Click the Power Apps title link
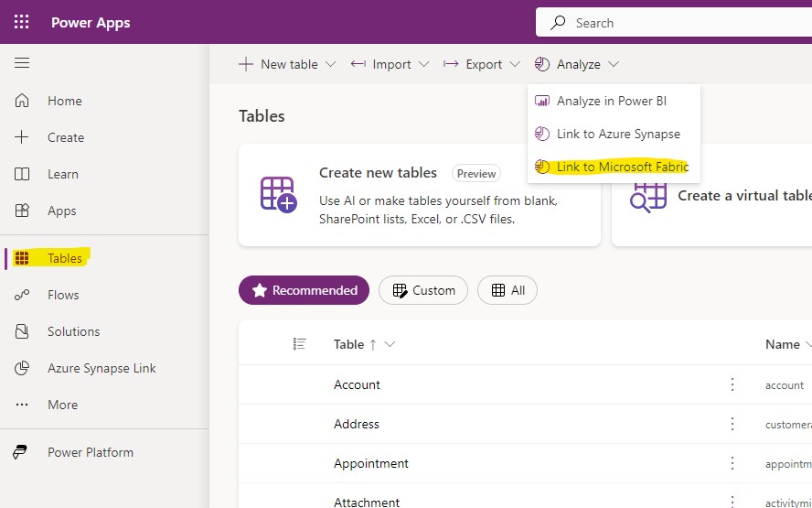 tap(91, 23)
